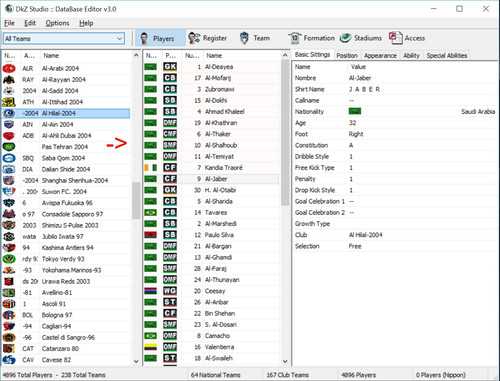500x381 pixels.
Task: Open the Options menu
Action: tap(57, 23)
